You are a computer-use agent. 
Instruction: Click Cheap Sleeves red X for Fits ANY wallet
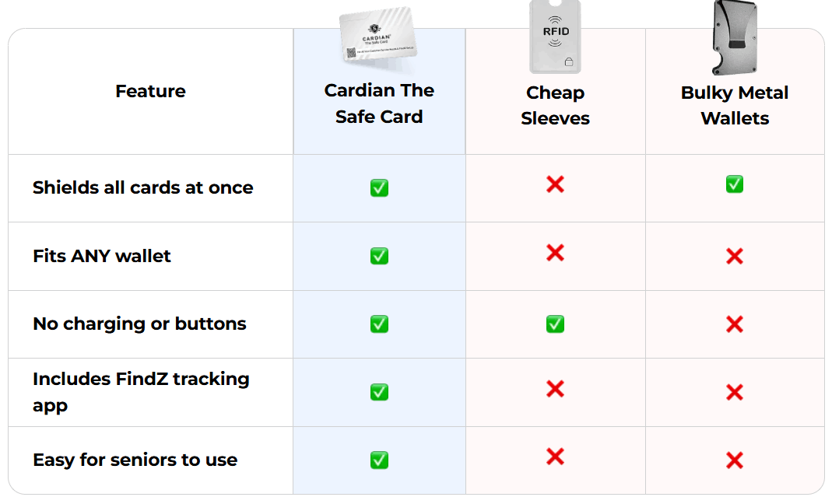(x=555, y=252)
